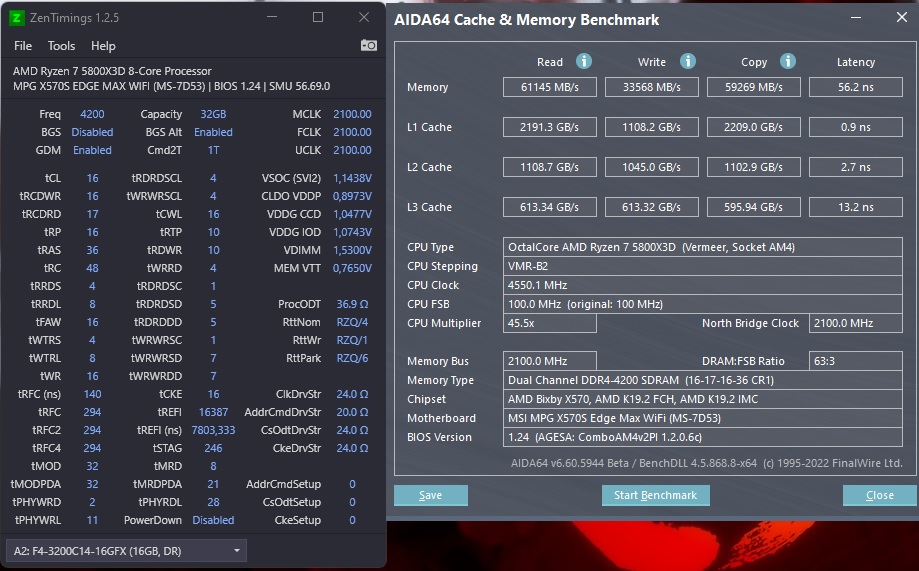Screen dimensions: 919x571
Task: Click the tSTAG value 246
Action: tap(213, 448)
